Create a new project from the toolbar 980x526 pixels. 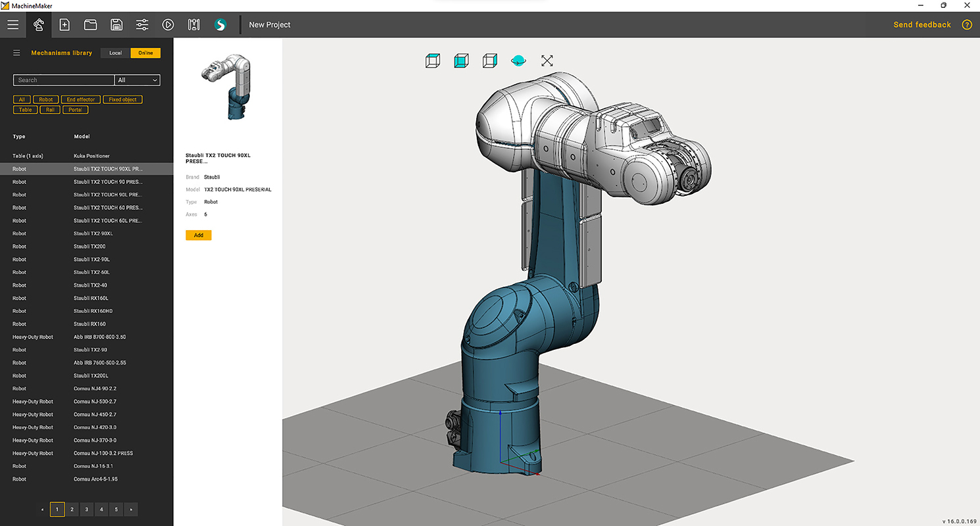(64, 24)
